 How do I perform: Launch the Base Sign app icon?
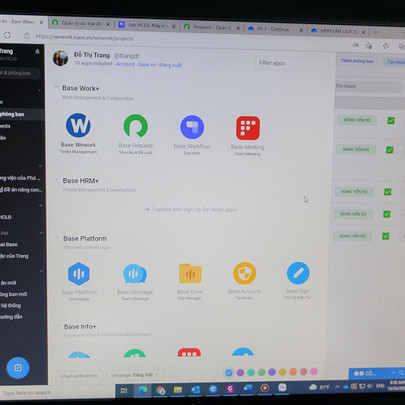(x=298, y=273)
